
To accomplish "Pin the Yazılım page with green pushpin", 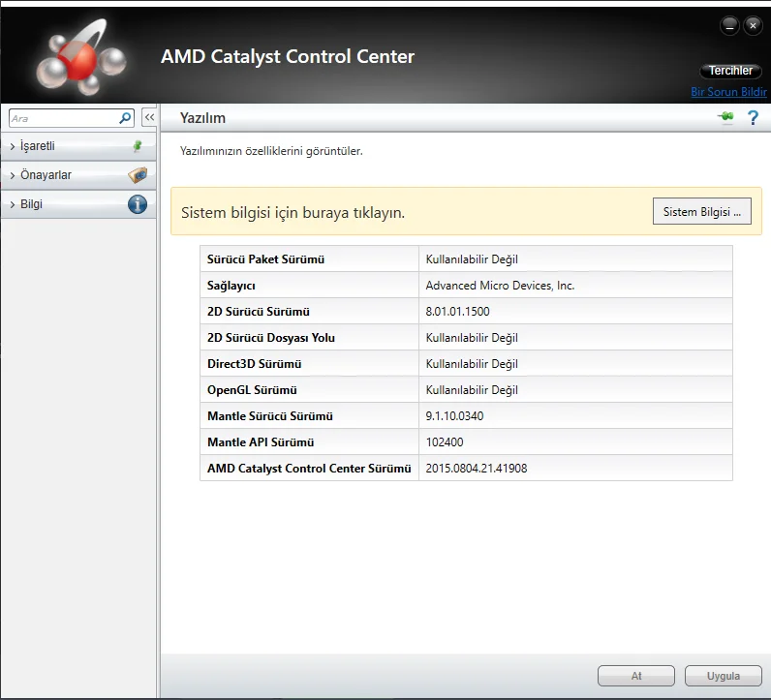I will click(725, 117).
